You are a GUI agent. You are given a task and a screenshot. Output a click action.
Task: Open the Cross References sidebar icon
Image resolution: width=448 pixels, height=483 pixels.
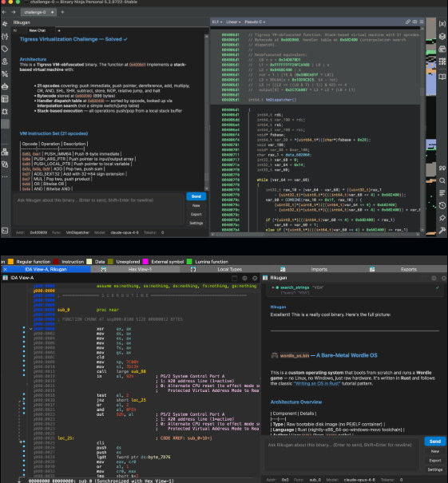5,74
